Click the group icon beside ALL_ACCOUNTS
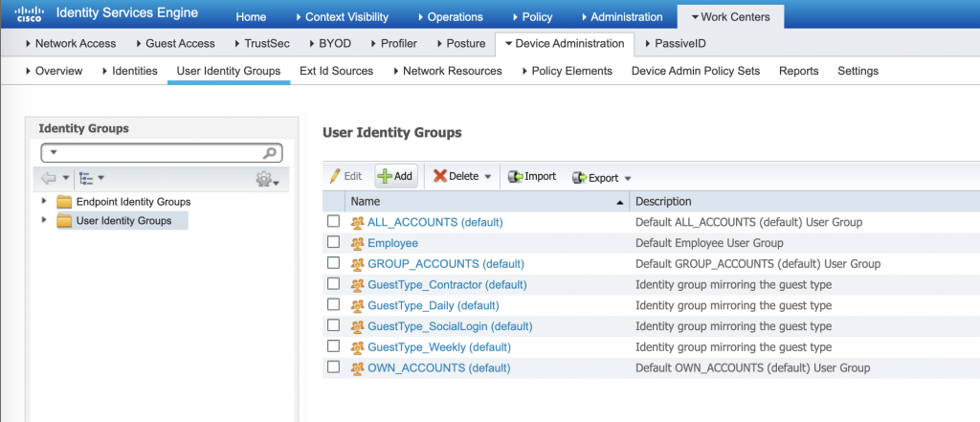Image resolution: width=980 pixels, height=422 pixels. [357, 222]
